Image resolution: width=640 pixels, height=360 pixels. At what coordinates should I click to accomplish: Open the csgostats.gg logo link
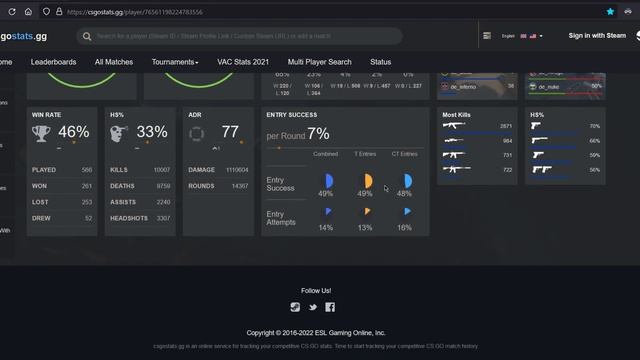24,36
